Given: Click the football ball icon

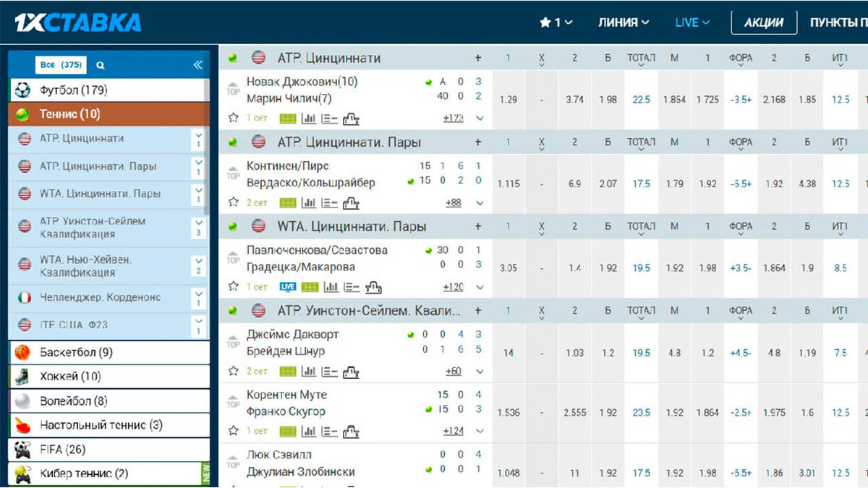Looking at the screenshot, I should (22, 90).
